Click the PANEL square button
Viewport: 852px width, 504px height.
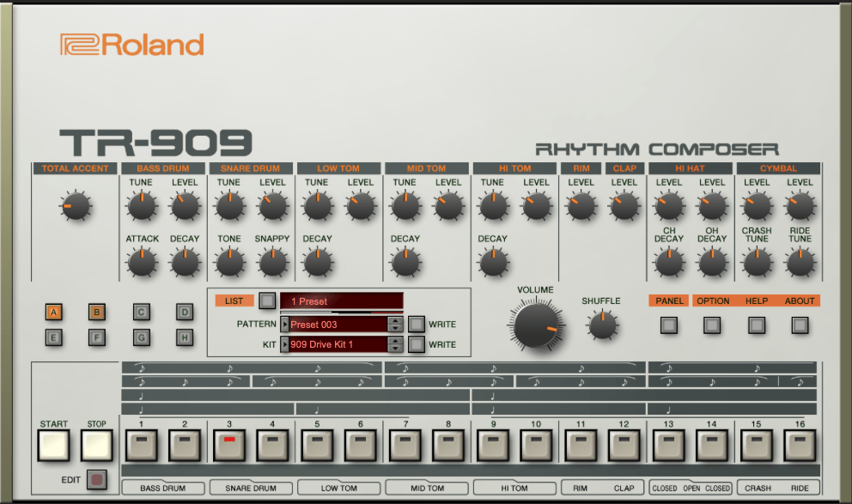(669, 325)
